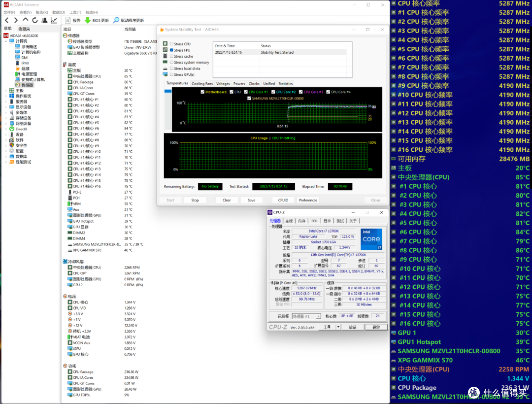Image resolution: width=532 pixels, height=404 pixels.
Task: Click the Back arrow in AIDA64 toolbar
Action: click(7, 20)
